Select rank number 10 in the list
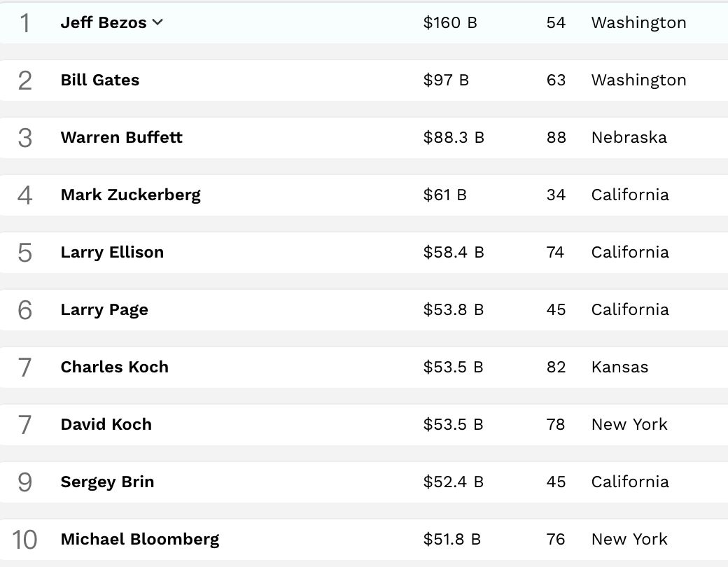 click(x=24, y=540)
